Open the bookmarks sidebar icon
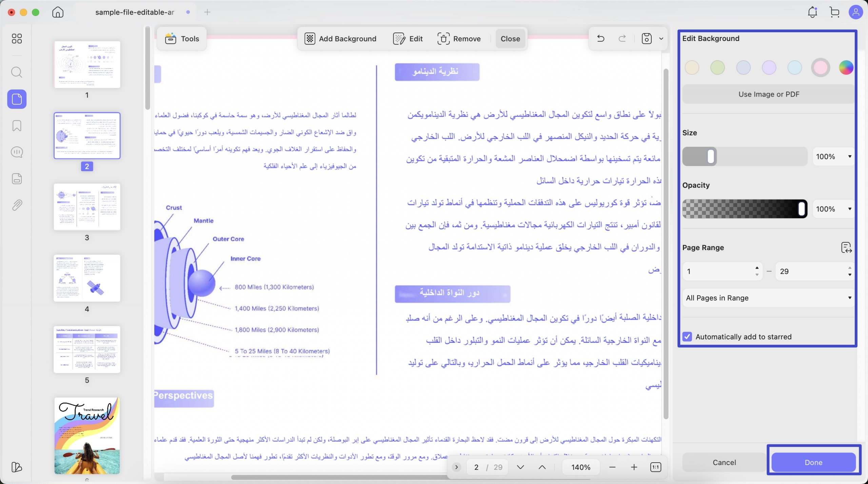Screen dimensions: 868x484 [x=17, y=126]
